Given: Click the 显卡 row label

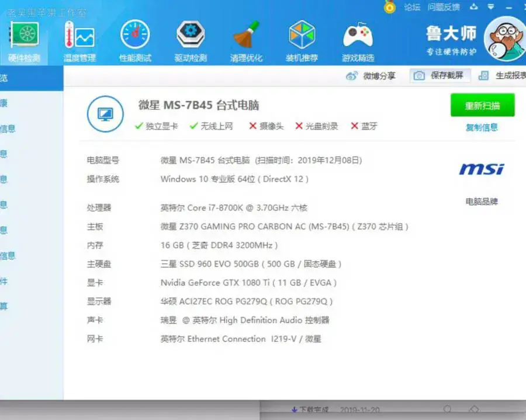Looking at the screenshot, I should [x=95, y=283].
